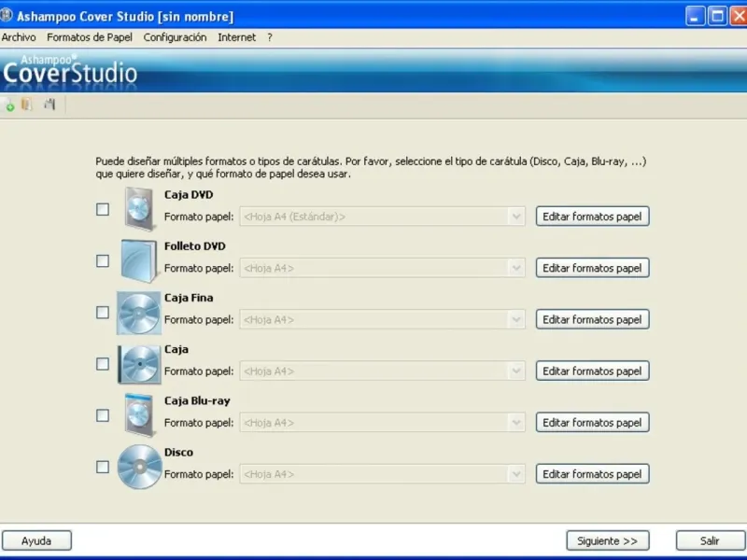Click the Caja jewel case icon
The height and width of the screenshot is (560, 747).
pyautogui.click(x=139, y=364)
